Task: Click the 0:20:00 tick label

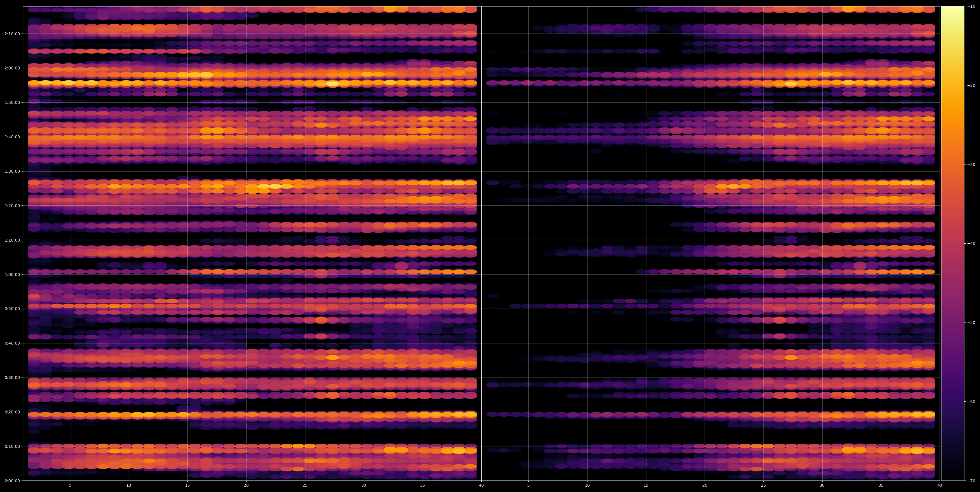Action: click(12, 412)
